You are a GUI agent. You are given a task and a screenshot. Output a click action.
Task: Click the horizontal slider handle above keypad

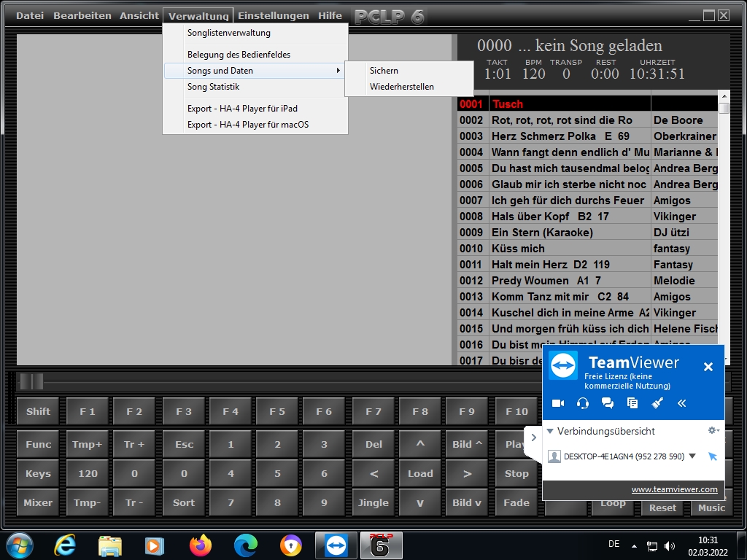point(31,381)
